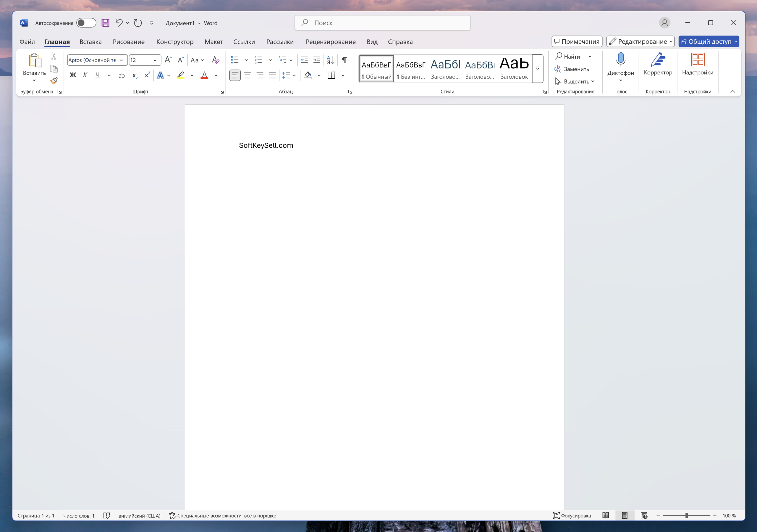Viewport: 757px width, 532px height.
Task: Open the Рецензирование ribbon tab
Action: [330, 42]
